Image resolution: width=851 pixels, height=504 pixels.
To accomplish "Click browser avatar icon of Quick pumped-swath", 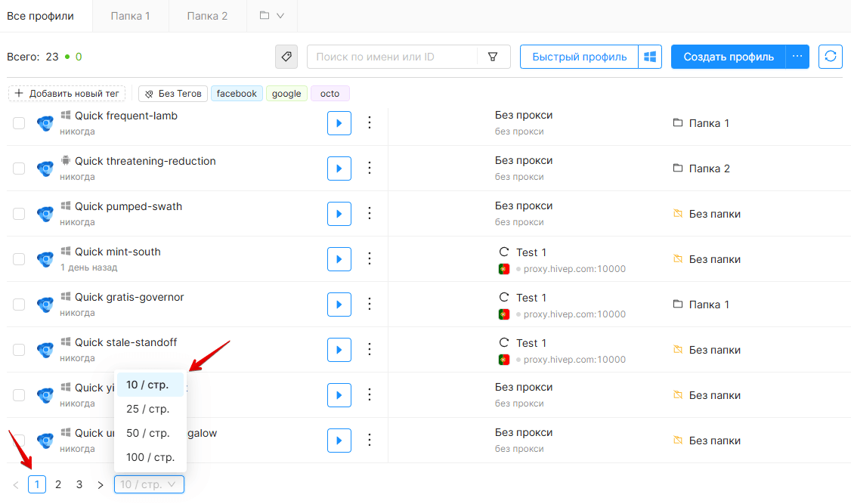I will [45, 214].
